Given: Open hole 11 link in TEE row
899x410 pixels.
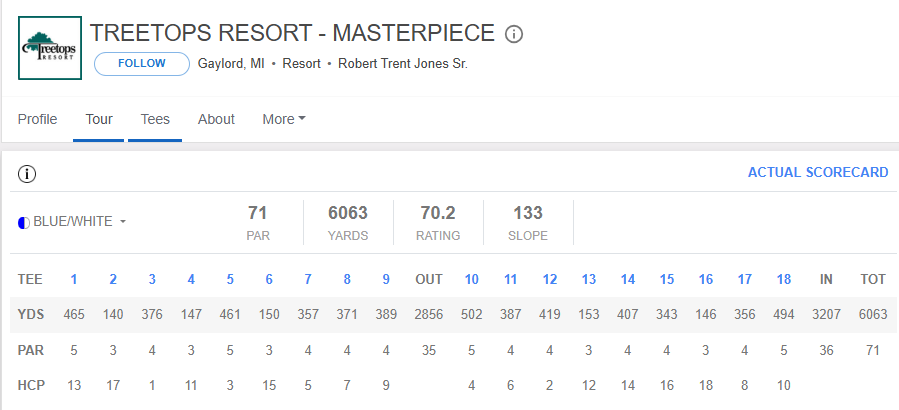Looking at the screenshot, I should coord(510,279).
